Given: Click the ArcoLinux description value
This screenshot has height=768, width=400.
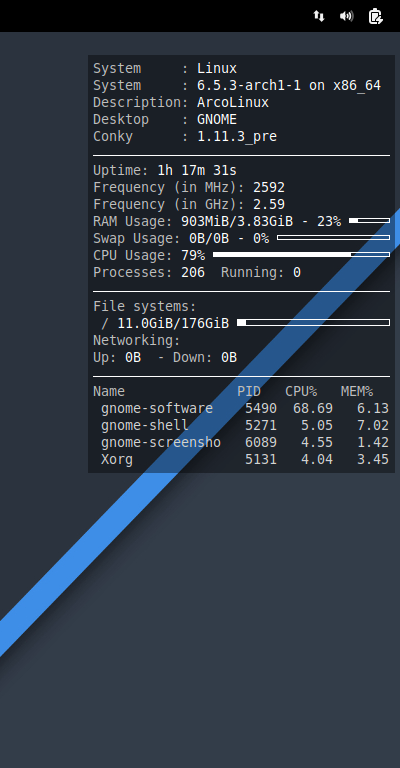Looking at the screenshot, I should coord(233,102).
